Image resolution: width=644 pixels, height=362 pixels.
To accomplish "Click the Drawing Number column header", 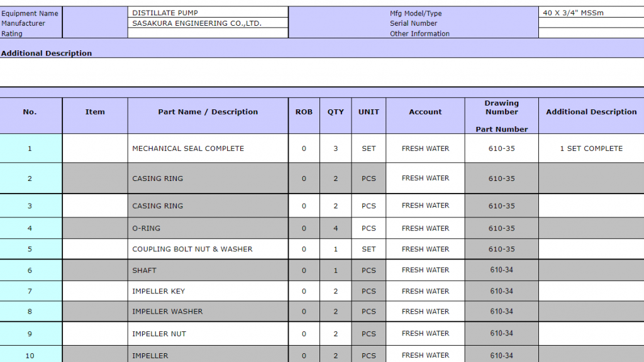I will coord(501,107).
